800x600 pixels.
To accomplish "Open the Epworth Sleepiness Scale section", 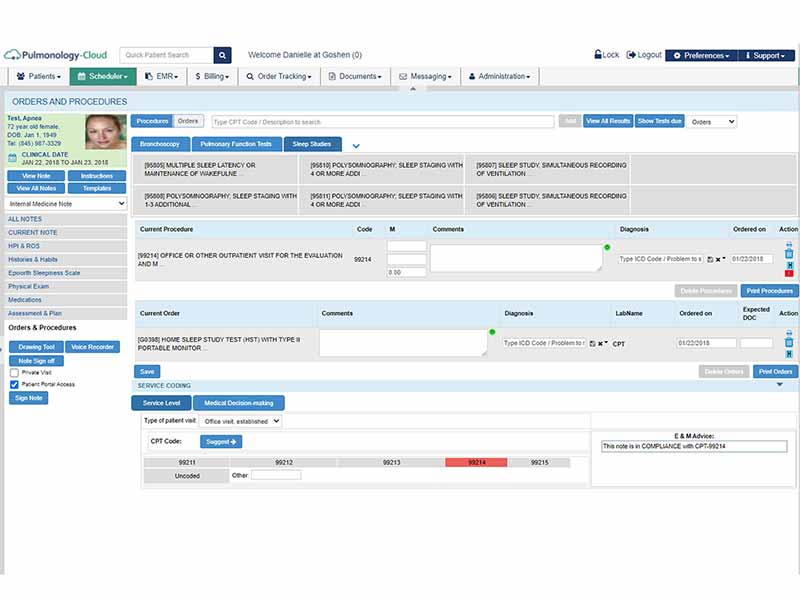I will 66,273.
